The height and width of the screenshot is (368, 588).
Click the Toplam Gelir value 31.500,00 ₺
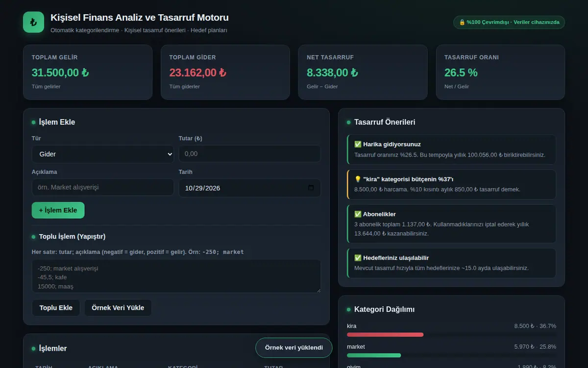pos(60,73)
